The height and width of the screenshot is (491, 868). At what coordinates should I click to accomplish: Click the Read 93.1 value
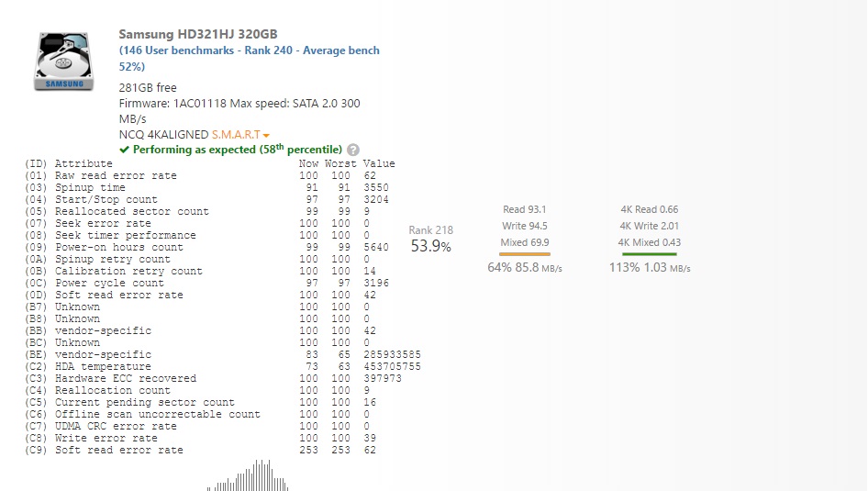(x=524, y=209)
